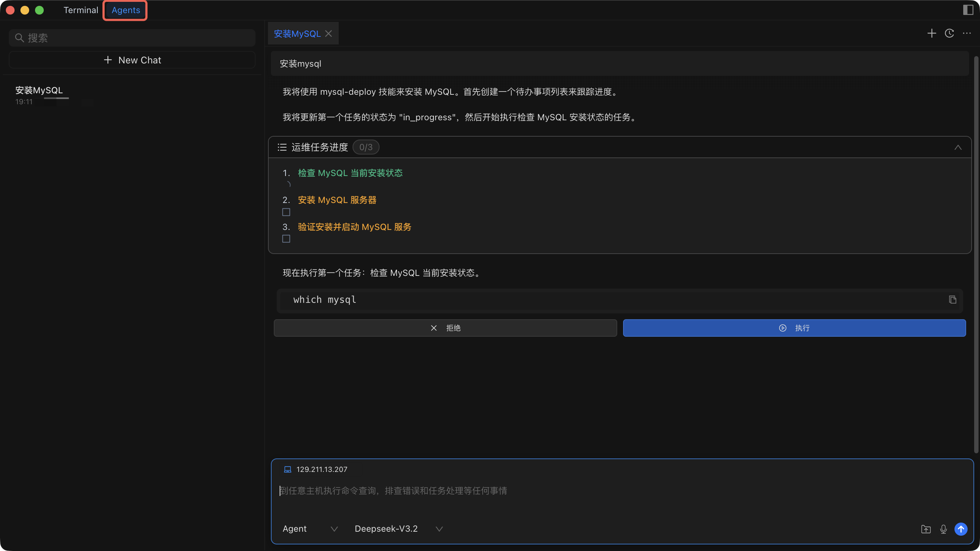Collapse the 运维任务进度 panel
980x551 pixels.
coord(957,148)
